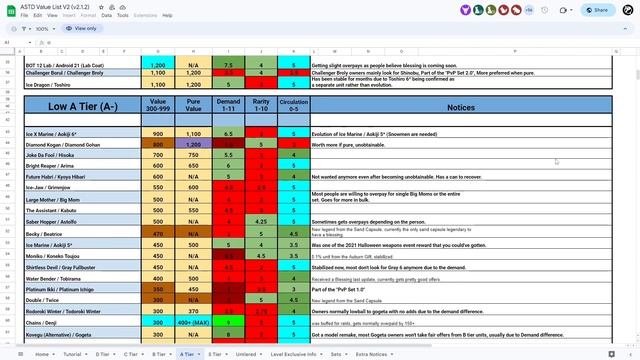
Task: Click the horizontal scrollbar at the bottom
Action: coord(224,345)
